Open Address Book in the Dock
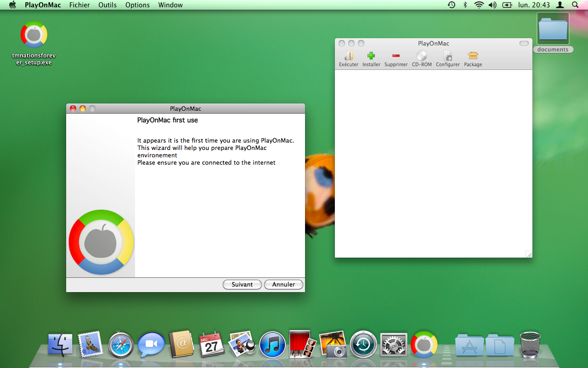The width and height of the screenshot is (588, 368). [x=182, y=345]
